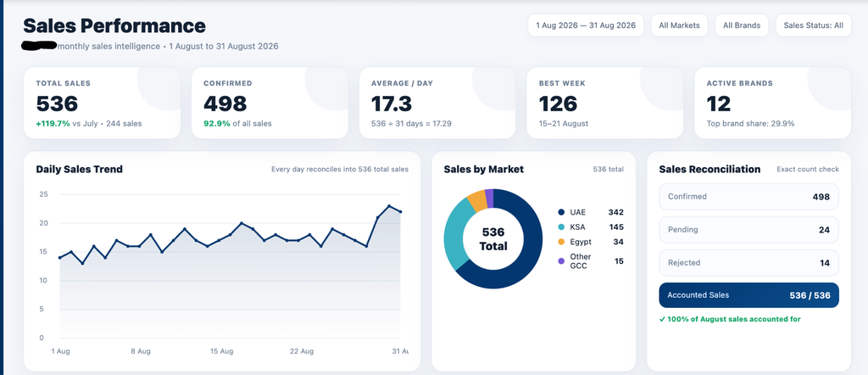This screenshot has width=868, height=375.
Task: Click the Other GCC value 15
Action: [619, 261]
